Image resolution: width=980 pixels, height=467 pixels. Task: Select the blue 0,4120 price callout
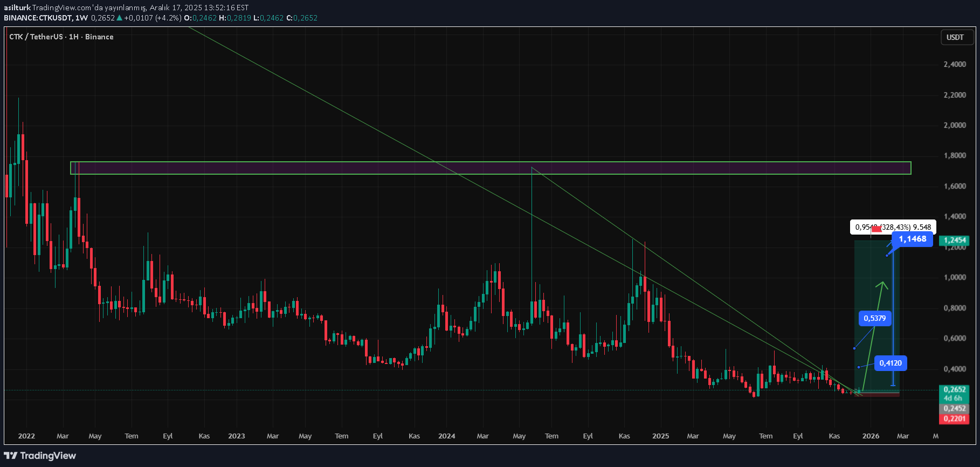(x=890, y=363)
